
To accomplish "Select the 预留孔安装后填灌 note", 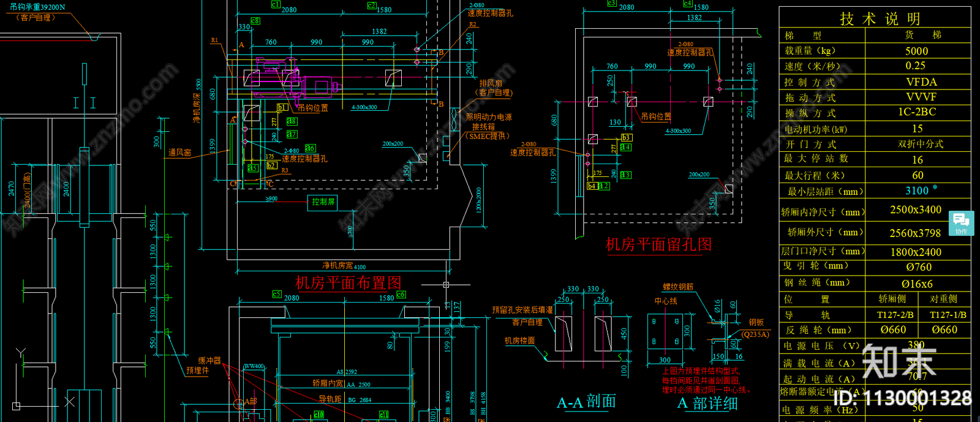I will pos(522,311).
